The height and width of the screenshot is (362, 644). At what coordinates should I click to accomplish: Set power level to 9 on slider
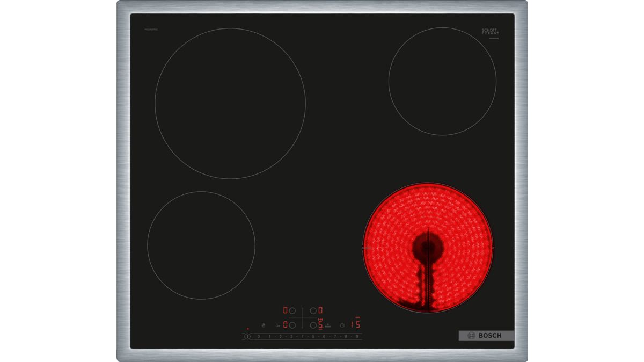pos(357,337)
